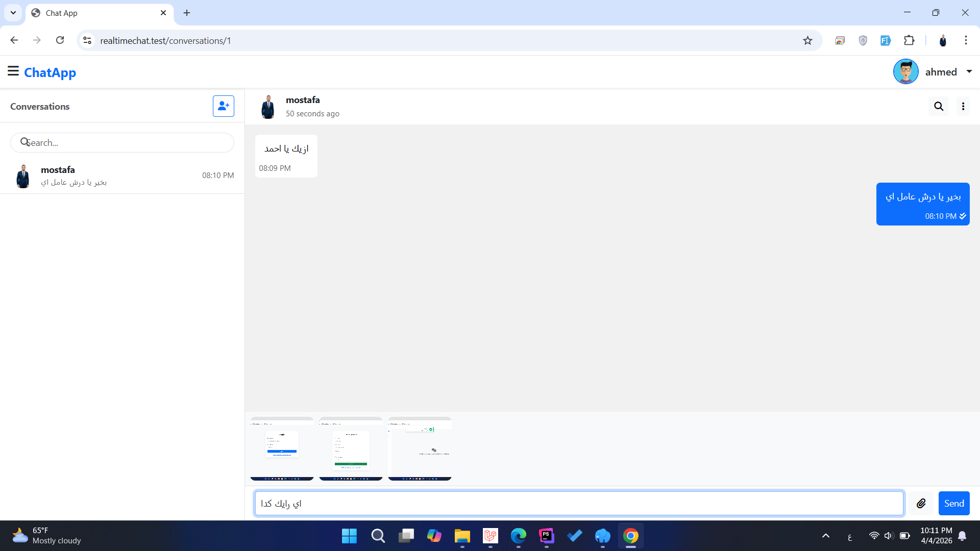This screenshot has height=551, width=980.
Task: Expand the ahmed user dropdown
Action: tap(969, 72)
